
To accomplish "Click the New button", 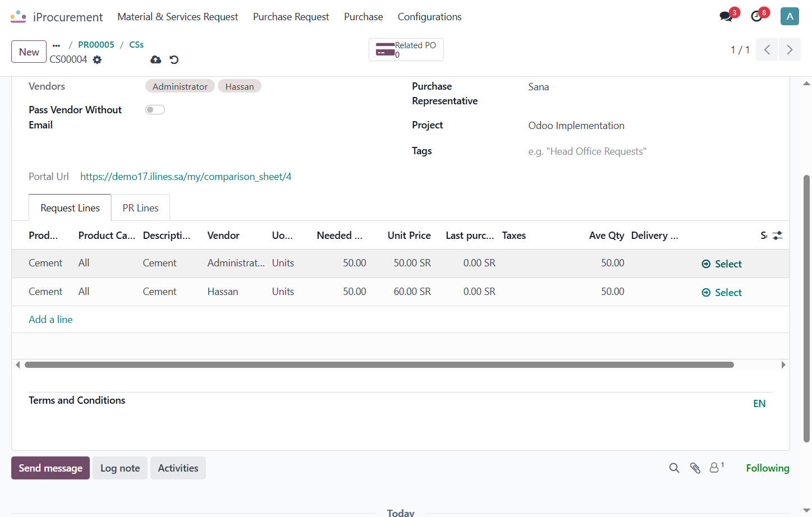I will coord(29,52).
